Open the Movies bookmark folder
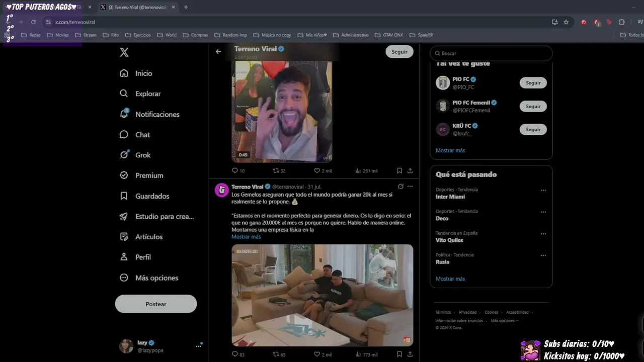The height and width of the screenshot is (362, 644). pyautogui.click(x=58, y=35)
